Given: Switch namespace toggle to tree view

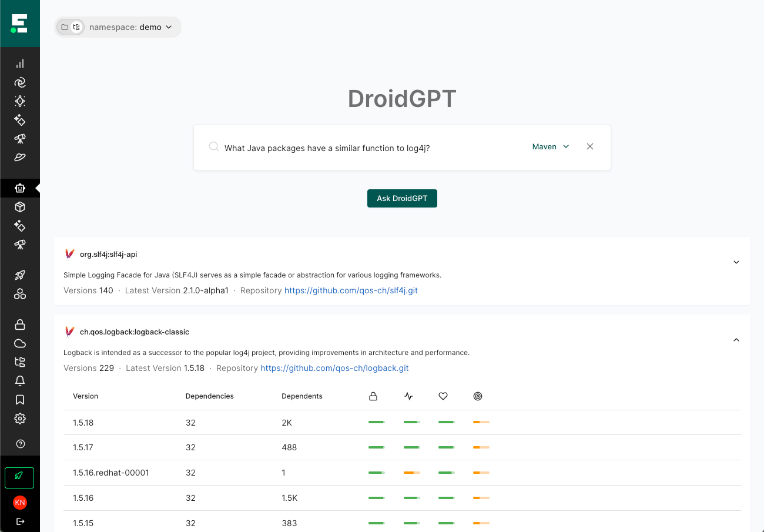Looking at the screenshot, I should point(76,27).
